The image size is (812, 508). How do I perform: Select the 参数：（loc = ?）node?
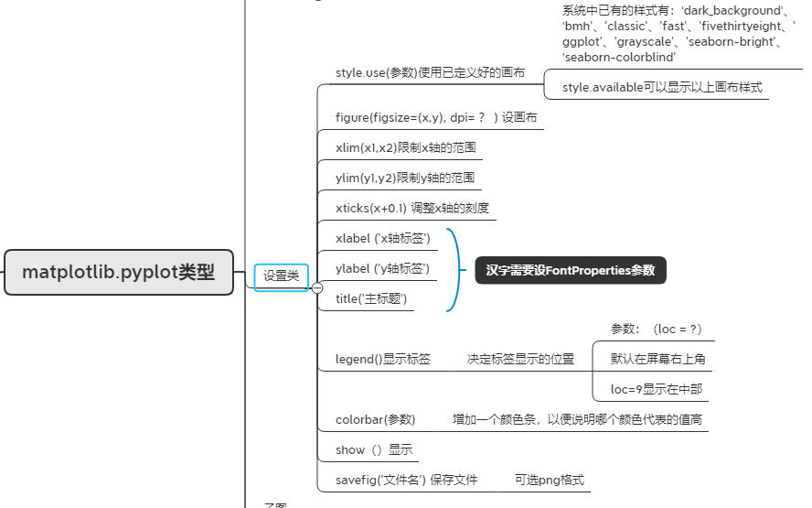657,330
